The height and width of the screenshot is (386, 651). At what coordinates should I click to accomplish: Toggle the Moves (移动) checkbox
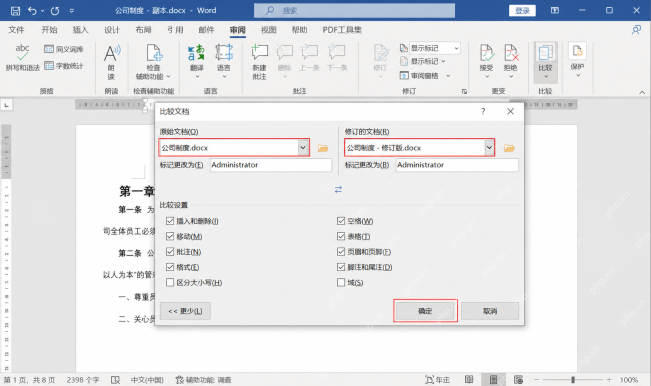point(170,236)
